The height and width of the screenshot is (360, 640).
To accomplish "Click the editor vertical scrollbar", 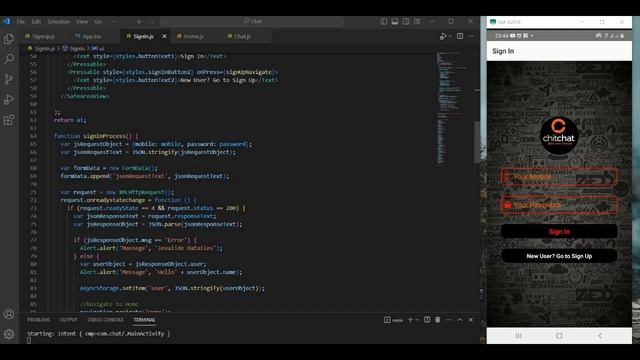I will coord(477,142).
